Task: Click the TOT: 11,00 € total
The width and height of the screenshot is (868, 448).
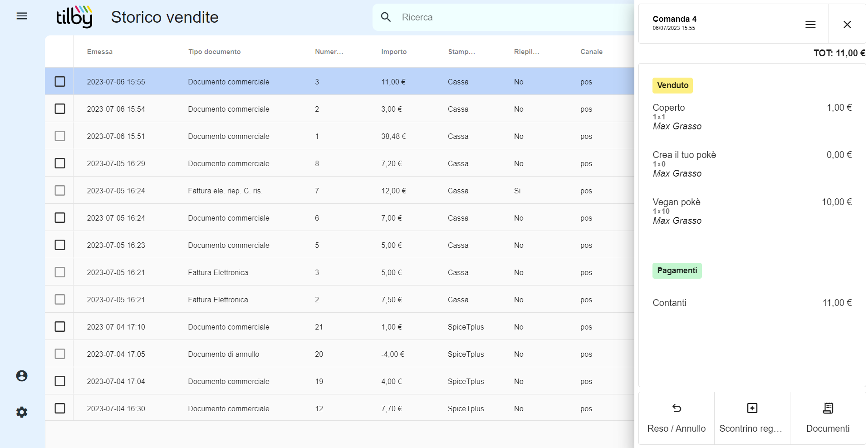Action: pyautogui.click(x=839, y=53)
